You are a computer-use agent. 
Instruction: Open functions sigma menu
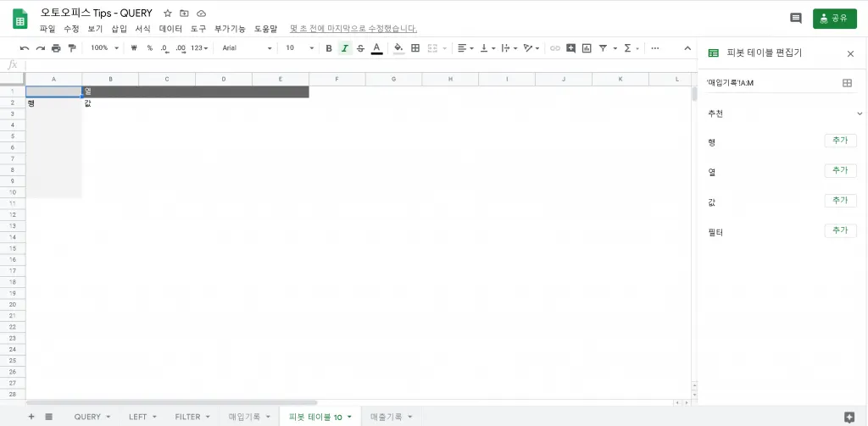click(631, 48)
